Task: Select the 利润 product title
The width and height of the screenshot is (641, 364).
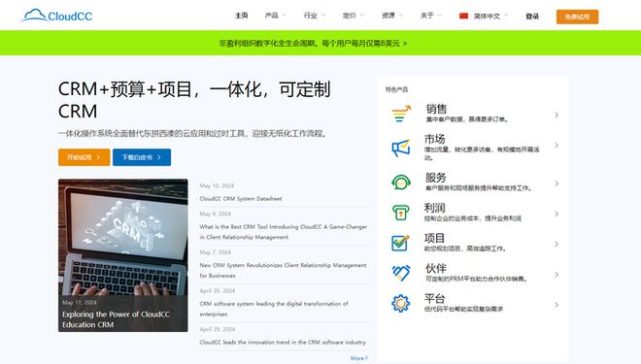Action: click(434, 208)
